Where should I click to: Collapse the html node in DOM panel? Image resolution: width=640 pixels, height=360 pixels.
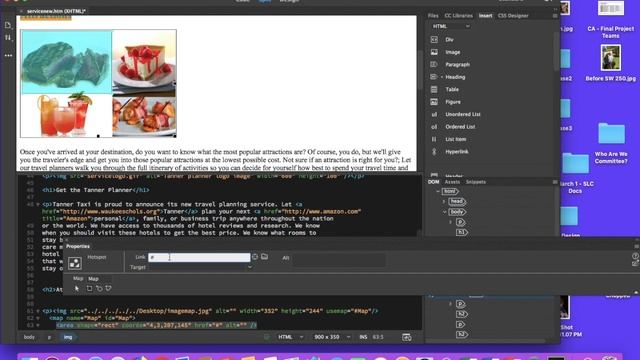click(x=438, y=191)
